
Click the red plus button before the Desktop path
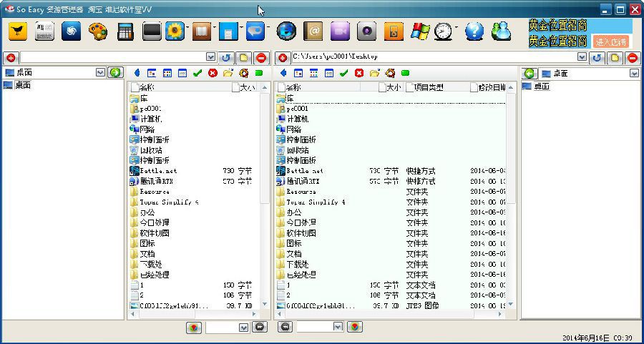pos(282,58)
